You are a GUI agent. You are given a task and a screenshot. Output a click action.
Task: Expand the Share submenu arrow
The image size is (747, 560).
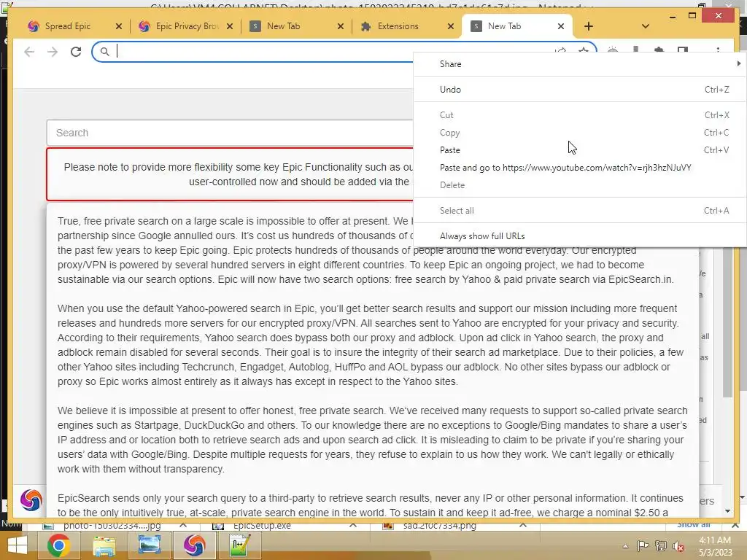click(x=738, y=63)
